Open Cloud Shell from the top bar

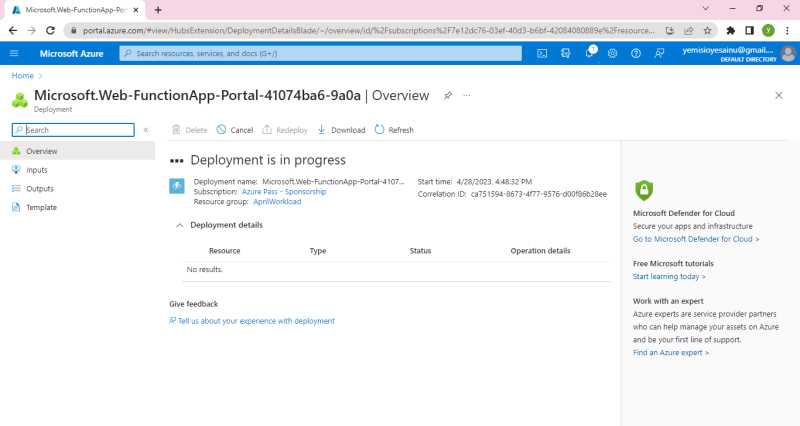(x=542, y=53)
